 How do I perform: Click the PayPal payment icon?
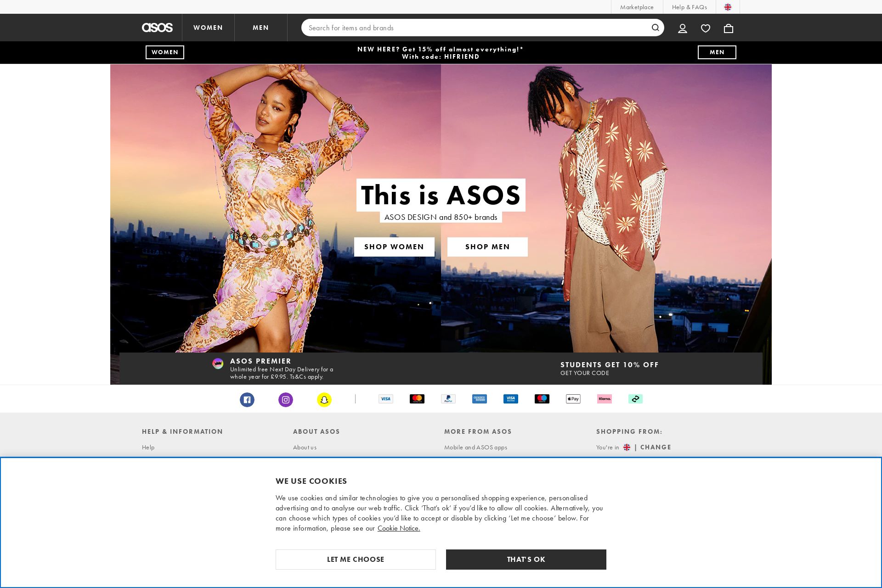pos(448,399)
